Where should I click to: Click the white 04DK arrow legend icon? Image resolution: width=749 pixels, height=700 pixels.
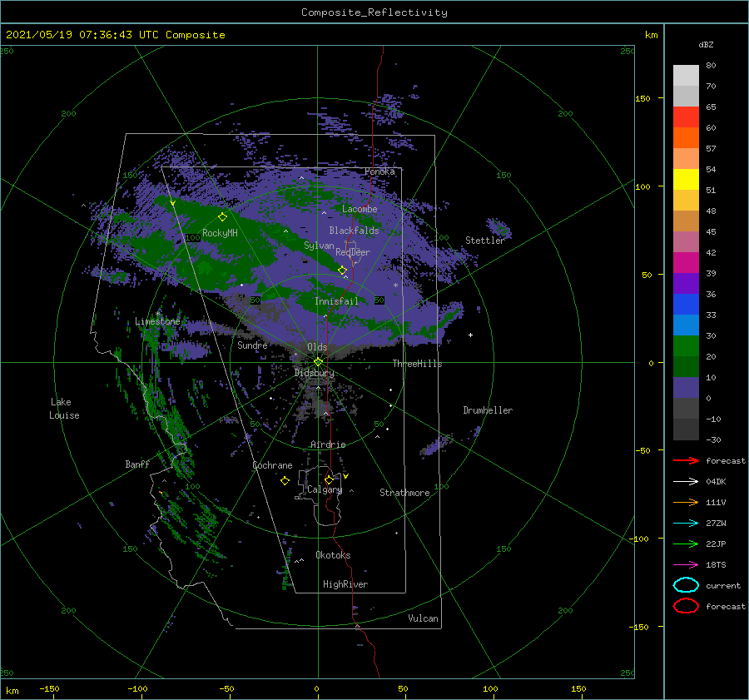click(686, 482)
